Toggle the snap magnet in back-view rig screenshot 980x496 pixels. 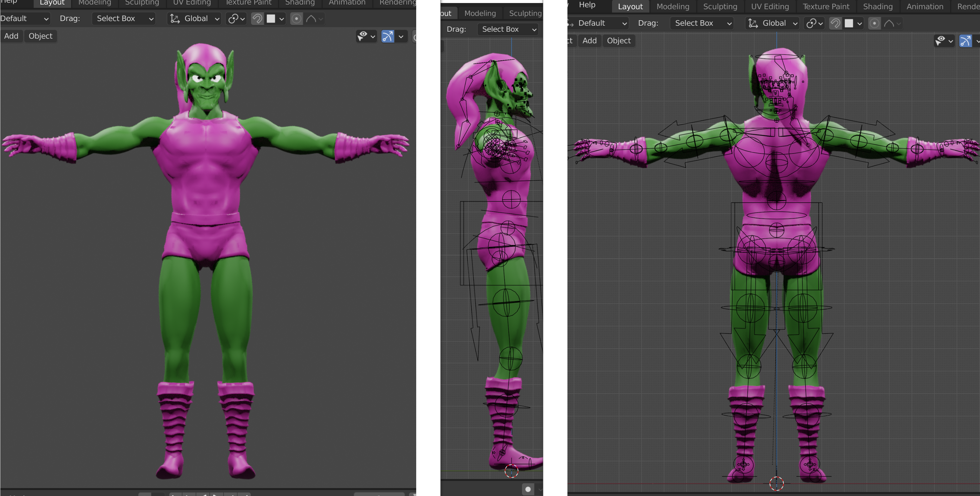point(835,23)
